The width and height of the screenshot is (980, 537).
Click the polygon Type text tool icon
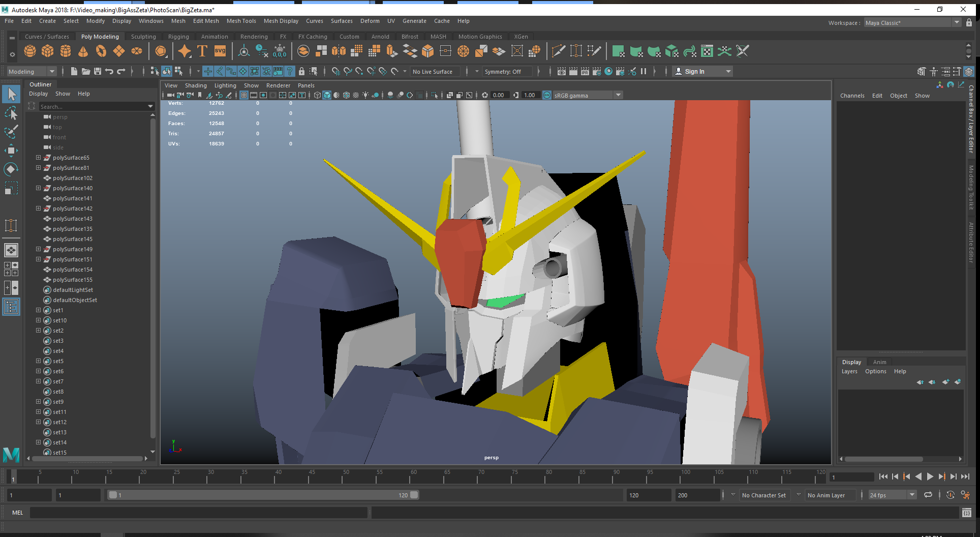point(202,51)
